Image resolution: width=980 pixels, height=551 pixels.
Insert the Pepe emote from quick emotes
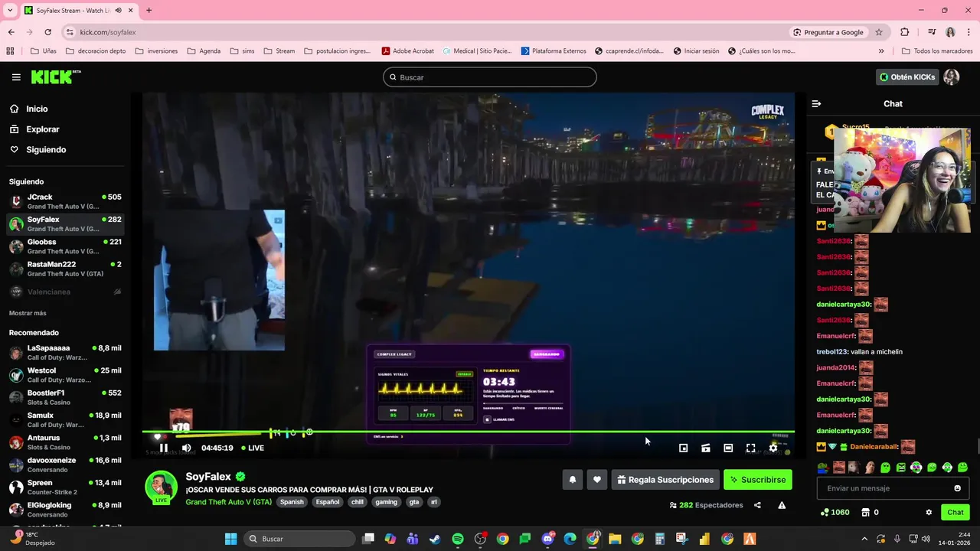823,468
